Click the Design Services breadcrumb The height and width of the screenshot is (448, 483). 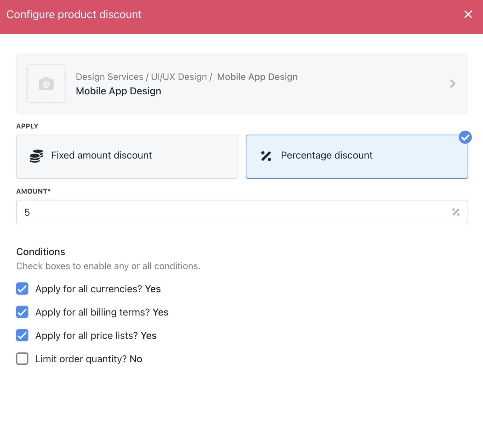(110, 77)
